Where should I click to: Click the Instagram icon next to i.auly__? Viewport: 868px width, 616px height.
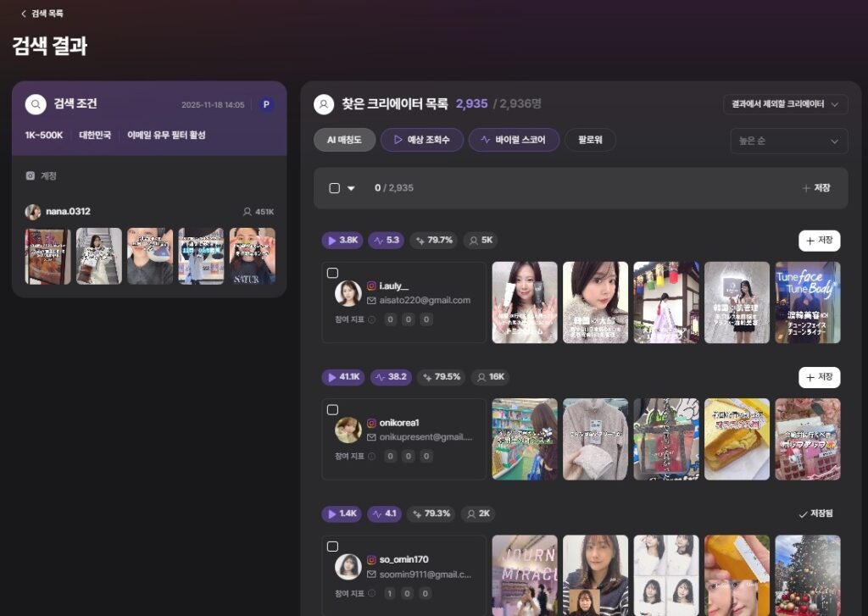coord(371,286)
